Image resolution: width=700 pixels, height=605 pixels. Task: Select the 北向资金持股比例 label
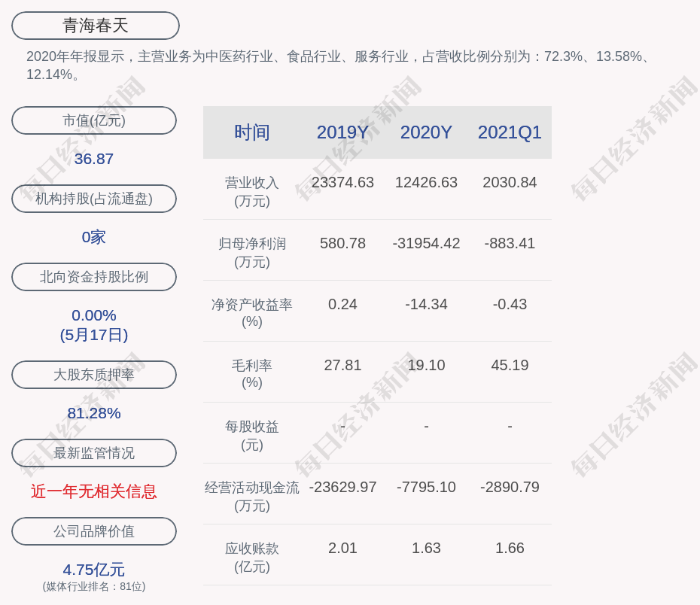click(94, 277)
